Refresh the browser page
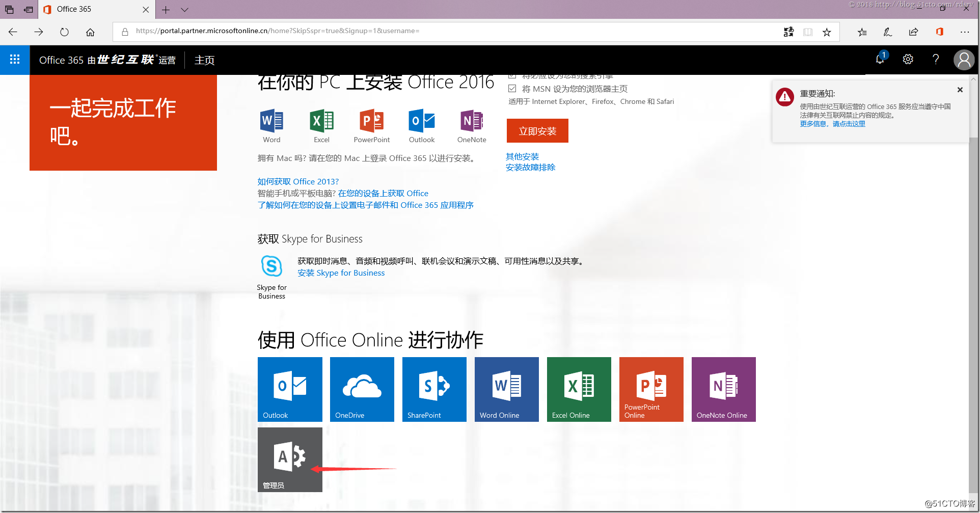 [x=64, y=32]
